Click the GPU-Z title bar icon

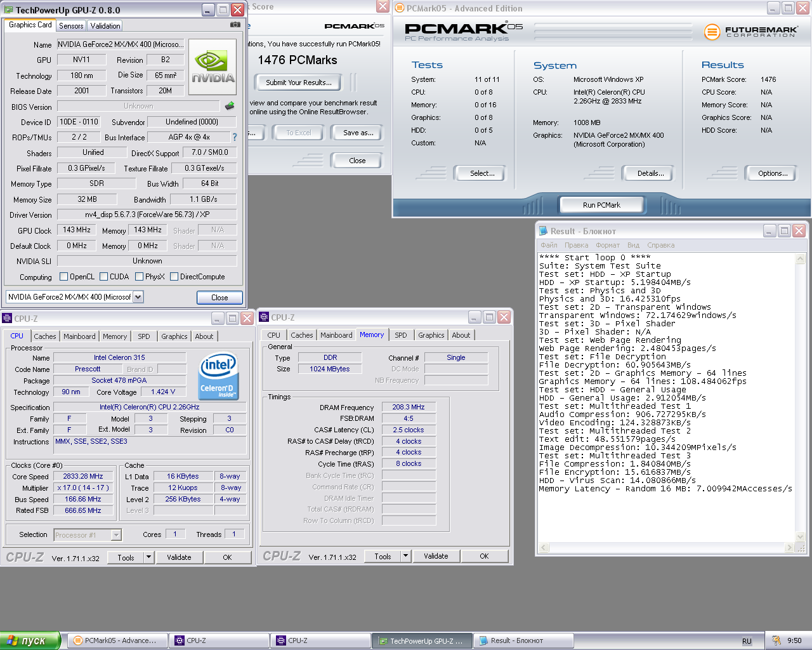(9, 10)
